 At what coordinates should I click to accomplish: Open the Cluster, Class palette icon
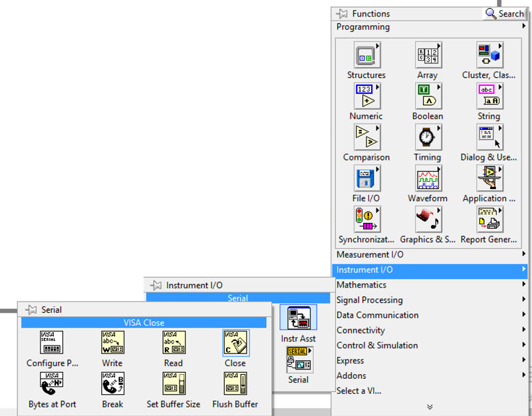pos(489,55)
